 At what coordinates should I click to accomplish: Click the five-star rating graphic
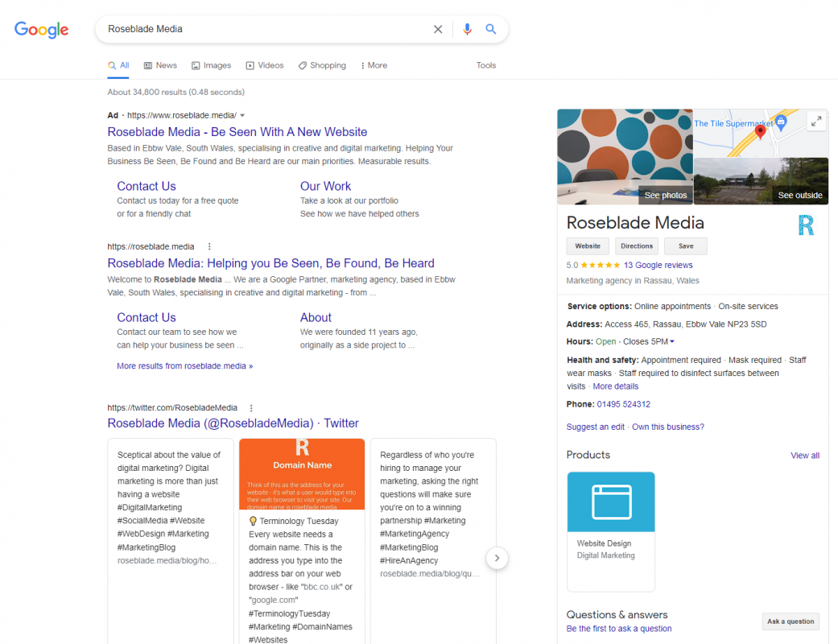click(x=601, y=265)
